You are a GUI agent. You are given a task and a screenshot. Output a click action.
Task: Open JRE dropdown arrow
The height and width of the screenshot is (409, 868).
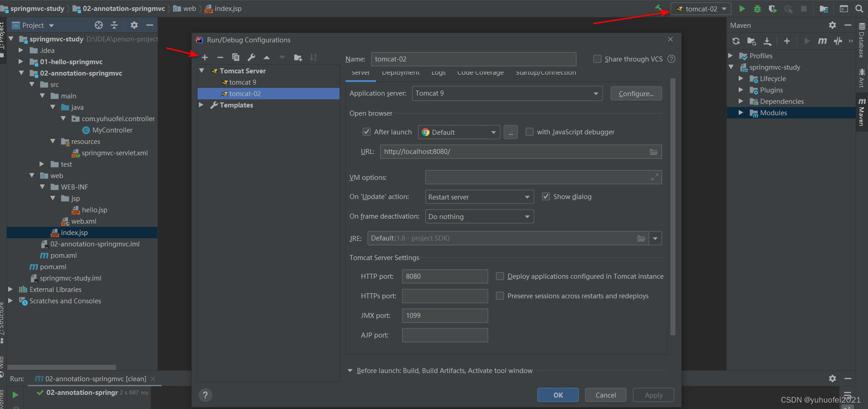[x=655, y=238]
